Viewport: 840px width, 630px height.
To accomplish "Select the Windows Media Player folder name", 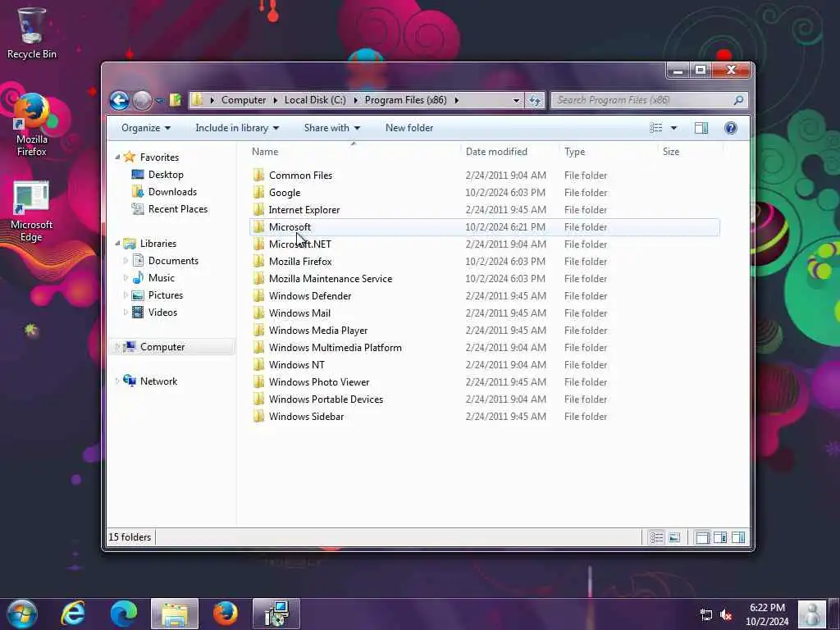I will (x=318, y=331).
